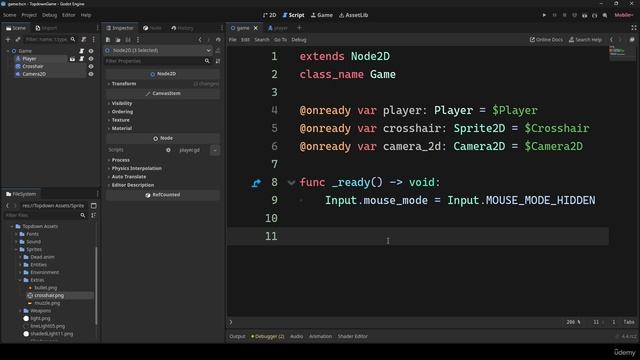This screenshot has width=640, height=360.
Task: Load an existing resource in Inspector
Action: coord(118,40)
